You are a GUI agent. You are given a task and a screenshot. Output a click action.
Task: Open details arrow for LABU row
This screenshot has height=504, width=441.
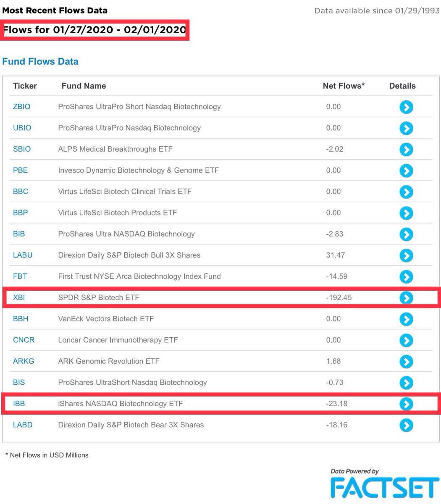pos(406,255)
